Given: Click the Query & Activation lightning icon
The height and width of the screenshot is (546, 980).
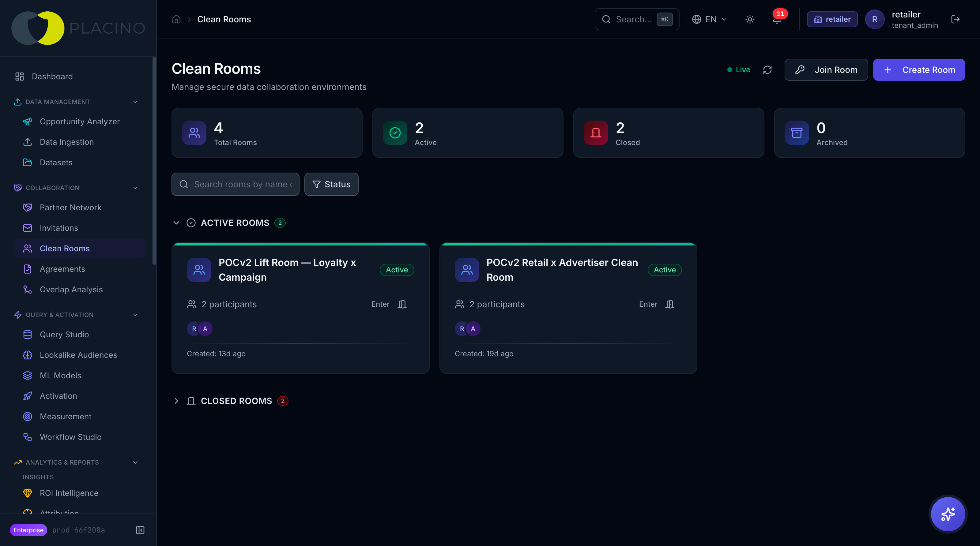Looking at the screenshot, I should tap(17, 315).
